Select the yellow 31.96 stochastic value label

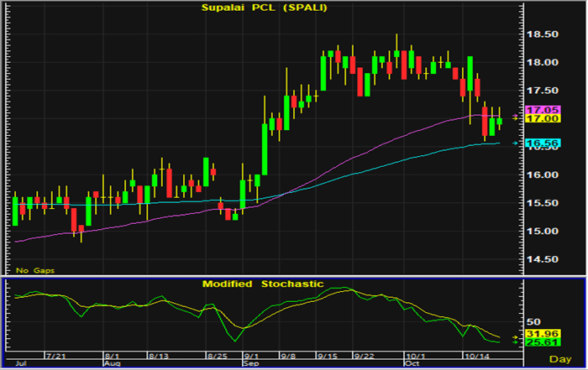[x=536, y=333]
